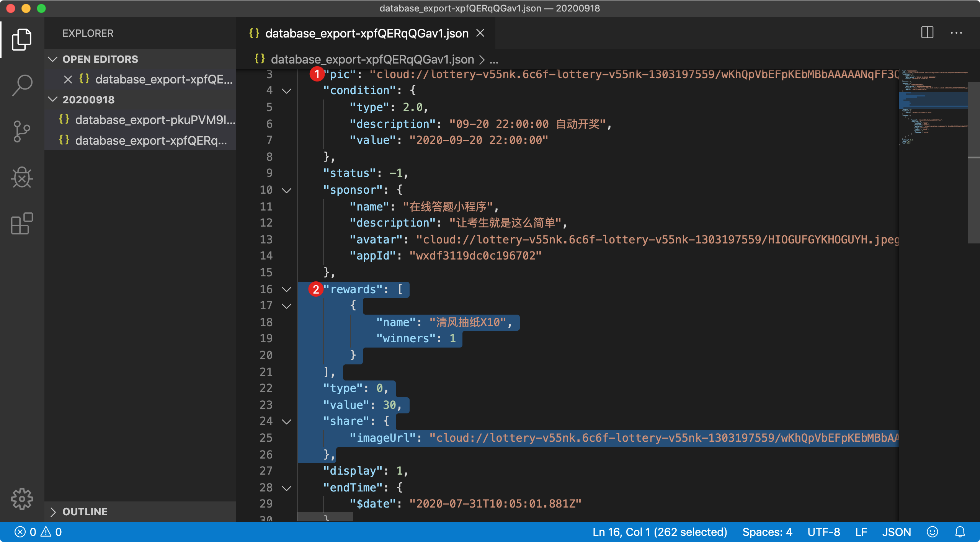Click the Split Editor Right icon
The width and height of the screenshot is (980, 542).
coord(927,33)
